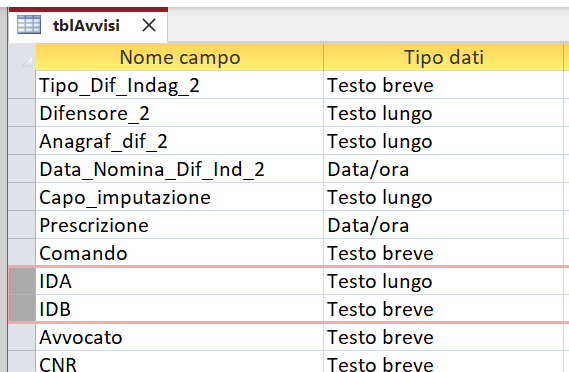Switch to the tblAvvisi tab

point(88,25)
